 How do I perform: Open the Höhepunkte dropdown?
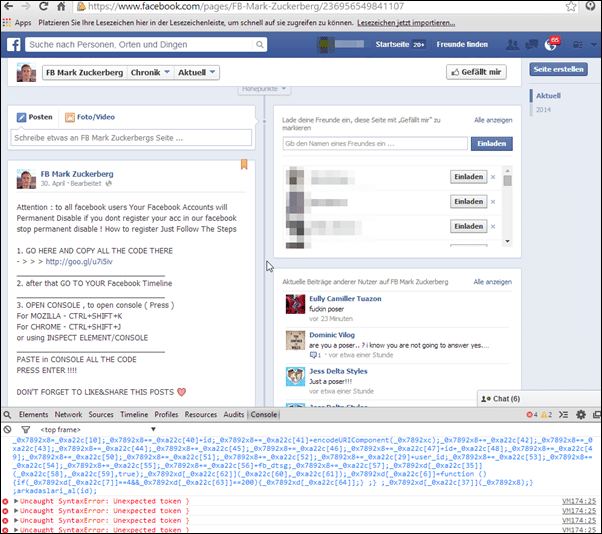click(264, 89)
